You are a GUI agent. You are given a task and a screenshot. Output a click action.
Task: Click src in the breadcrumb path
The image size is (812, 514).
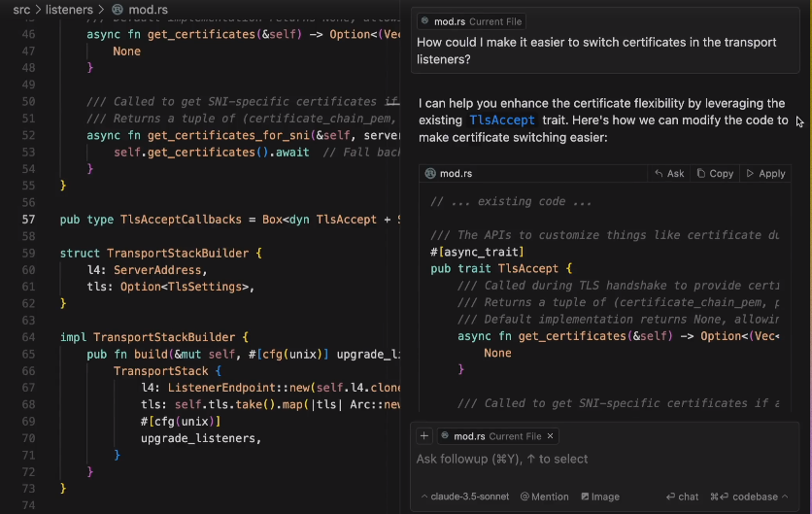(x=21, y=10)
